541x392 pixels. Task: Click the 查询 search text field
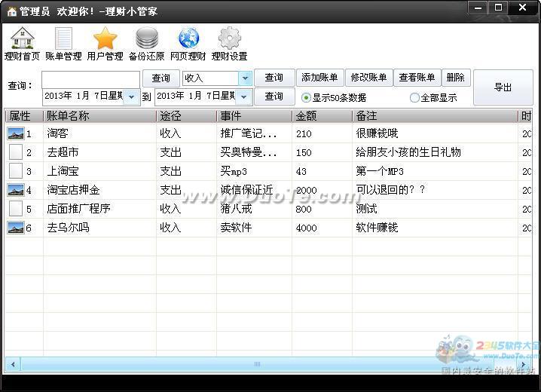point(90,78)
